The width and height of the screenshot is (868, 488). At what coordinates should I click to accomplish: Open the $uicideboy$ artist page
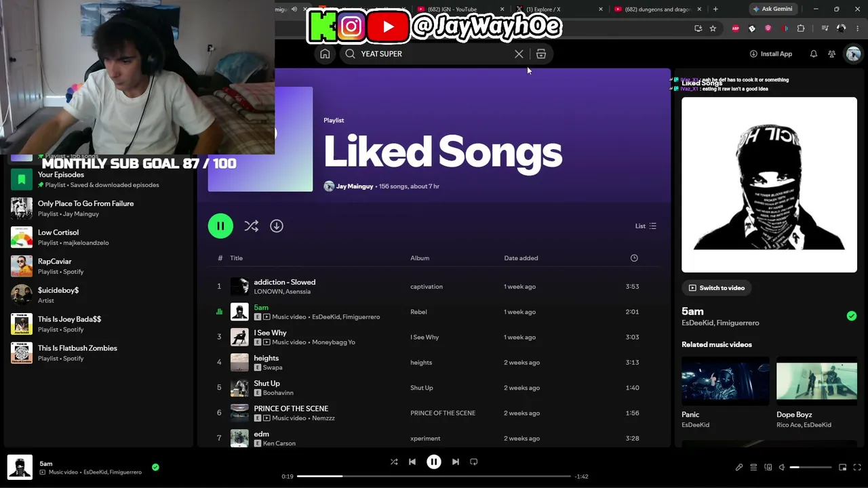[x=98, y=295]
